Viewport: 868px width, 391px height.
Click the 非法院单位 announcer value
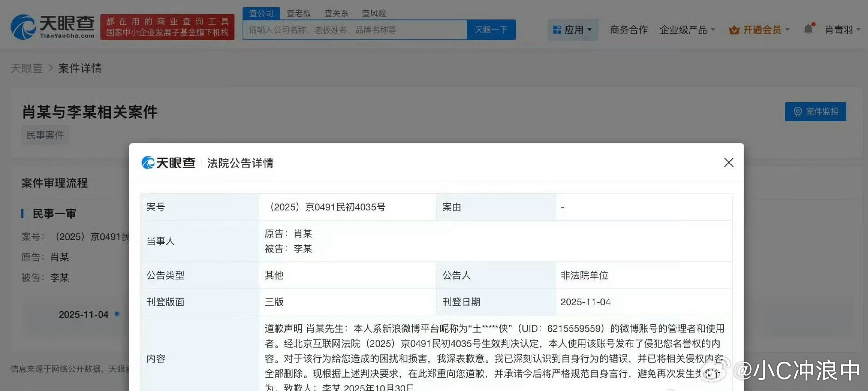coord(584,275)
